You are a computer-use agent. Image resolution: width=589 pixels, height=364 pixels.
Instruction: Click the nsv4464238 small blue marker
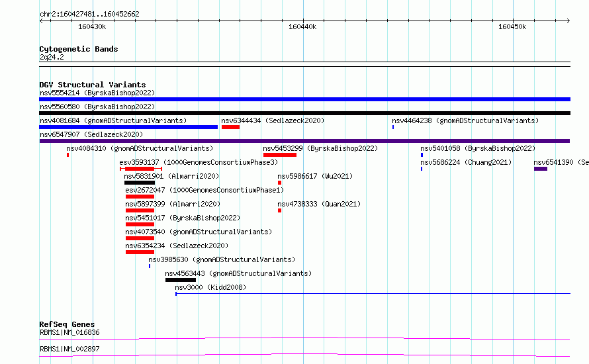point(393,127)
